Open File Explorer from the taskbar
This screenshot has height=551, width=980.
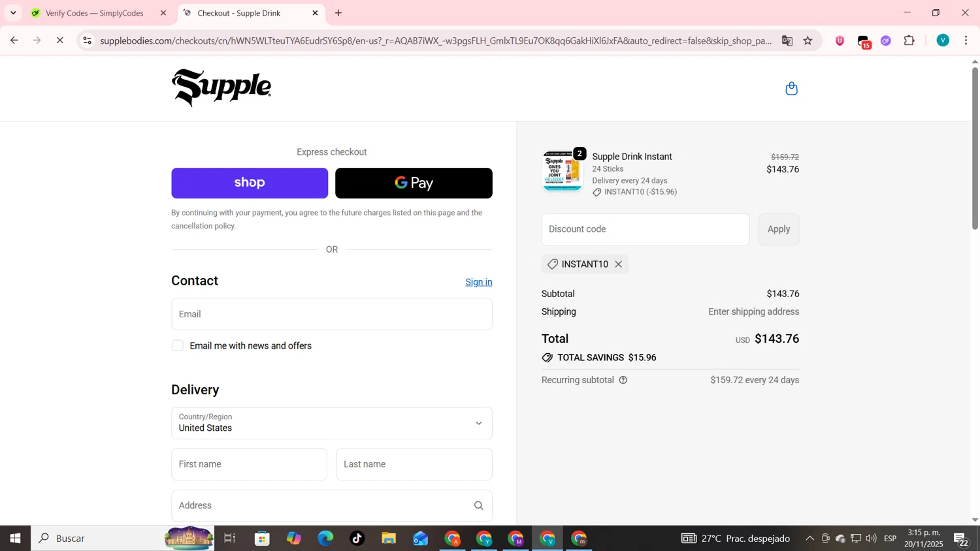click(x=389, y=539)
